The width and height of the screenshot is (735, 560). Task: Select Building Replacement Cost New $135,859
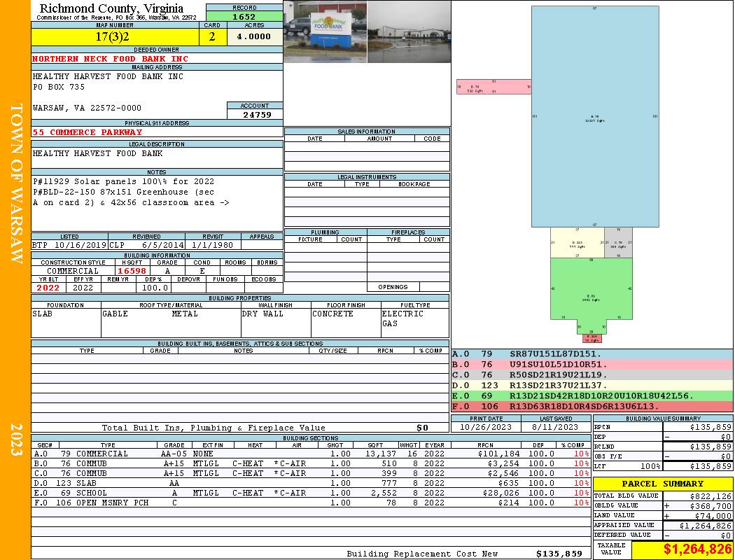[x=559, y=554]
